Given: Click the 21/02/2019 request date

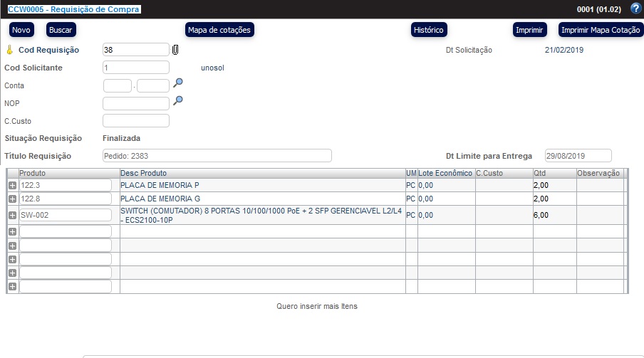Looking at the screenshot, I should 564,50.
